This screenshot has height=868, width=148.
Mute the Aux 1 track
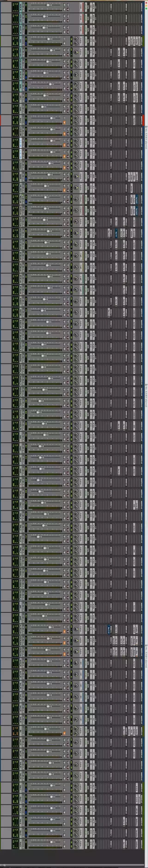point(65,790)
